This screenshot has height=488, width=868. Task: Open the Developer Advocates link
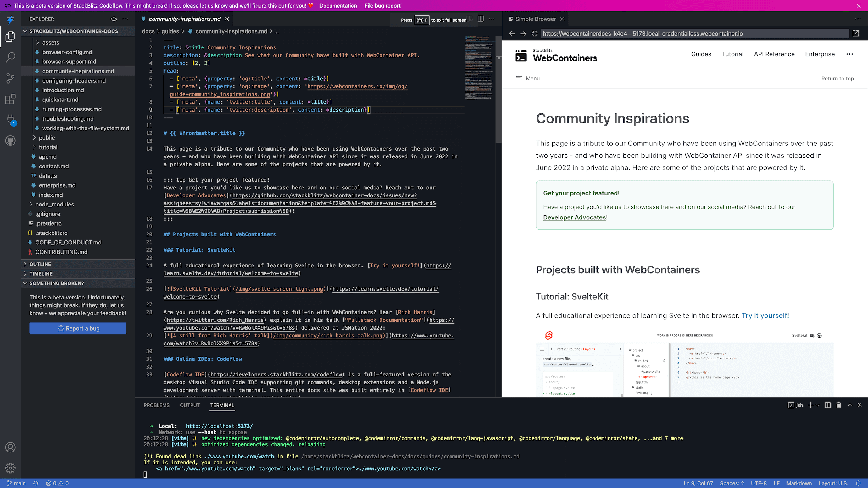pos(574,217)
